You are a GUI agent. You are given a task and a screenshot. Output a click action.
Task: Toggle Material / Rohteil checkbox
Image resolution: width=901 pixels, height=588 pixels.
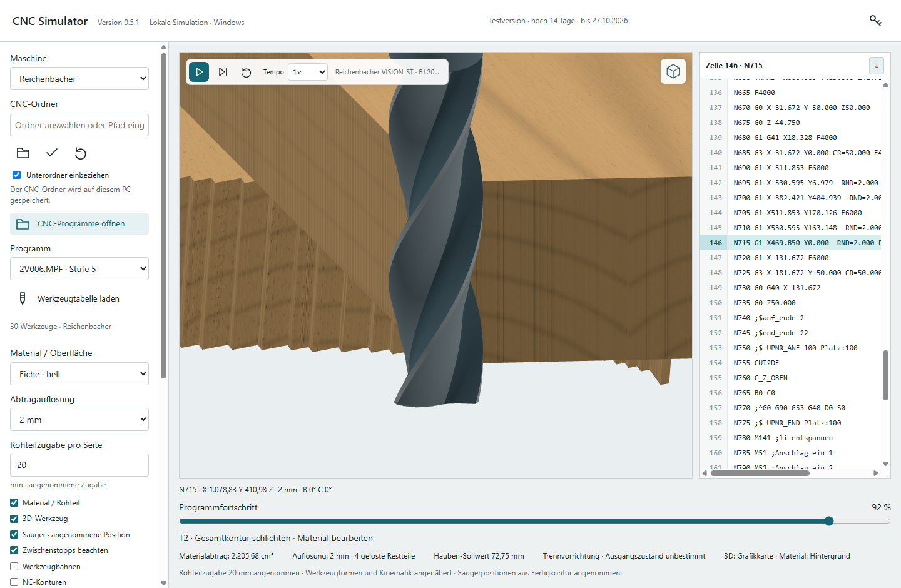click(x=14, y=503)
